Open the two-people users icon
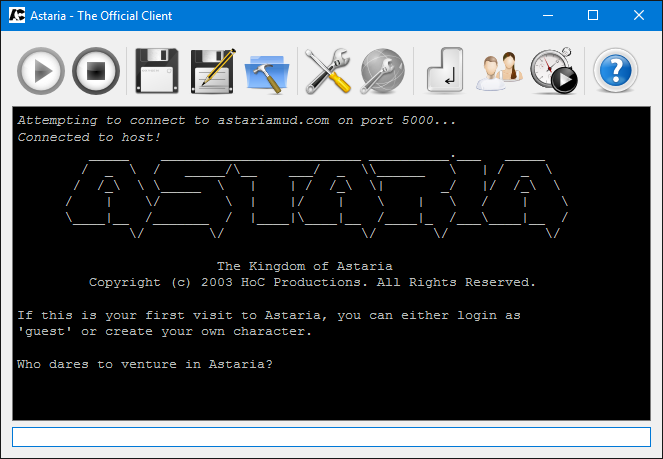Screen dimensions: 663x459 [499, 71]
